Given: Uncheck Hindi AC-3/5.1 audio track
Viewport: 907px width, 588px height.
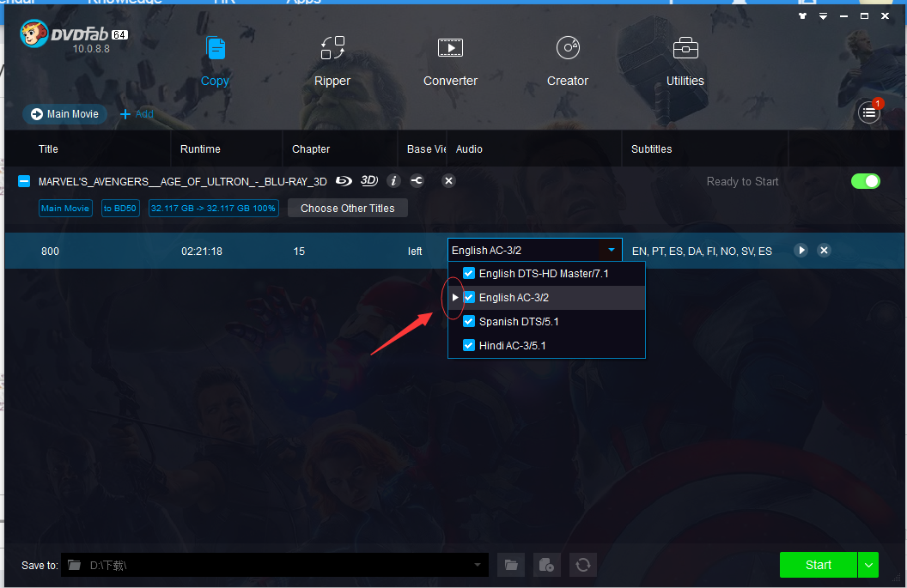Looking at the screenshot, I should 469,345.
